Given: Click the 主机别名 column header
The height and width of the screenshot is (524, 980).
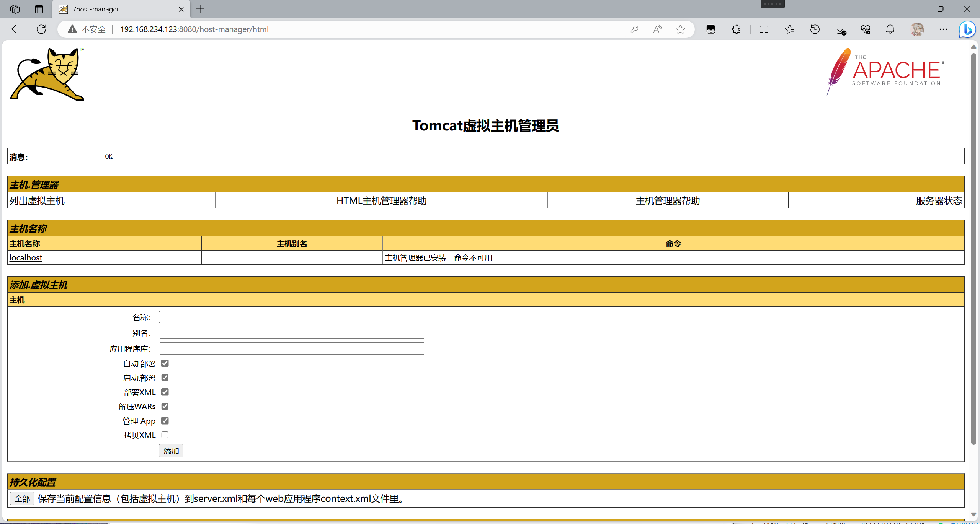Looking at the screenshot, I should 292,244.
